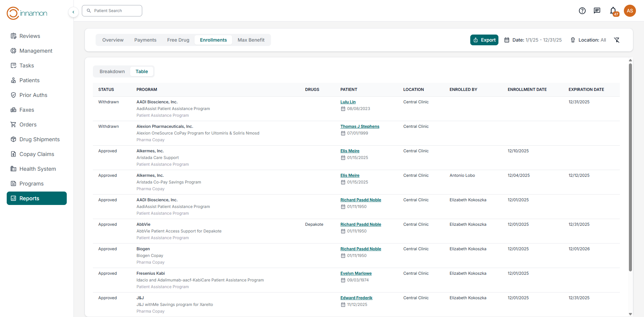Clear filters using the funnel icon

[616, 40]
